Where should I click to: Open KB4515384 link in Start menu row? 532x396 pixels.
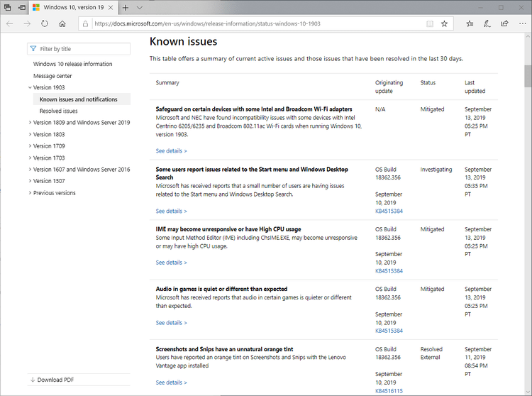(389, 211)
